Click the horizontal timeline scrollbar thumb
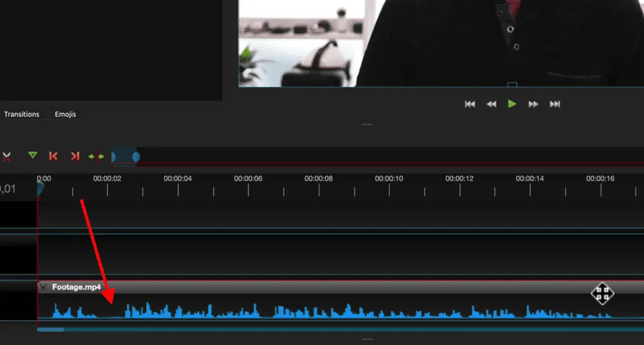Screen dimensions: 644x345 pyautogui.click(x=50, y=329)
